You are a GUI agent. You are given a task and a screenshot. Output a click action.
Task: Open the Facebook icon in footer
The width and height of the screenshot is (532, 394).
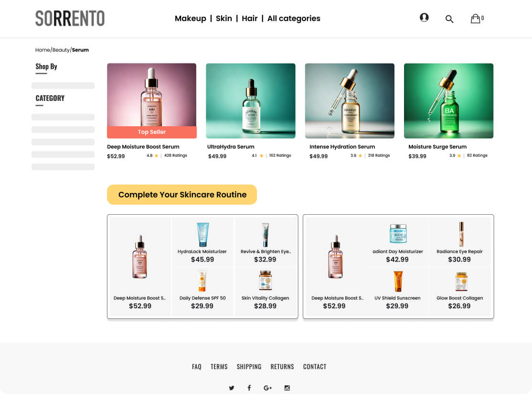(x=249, y=388)
